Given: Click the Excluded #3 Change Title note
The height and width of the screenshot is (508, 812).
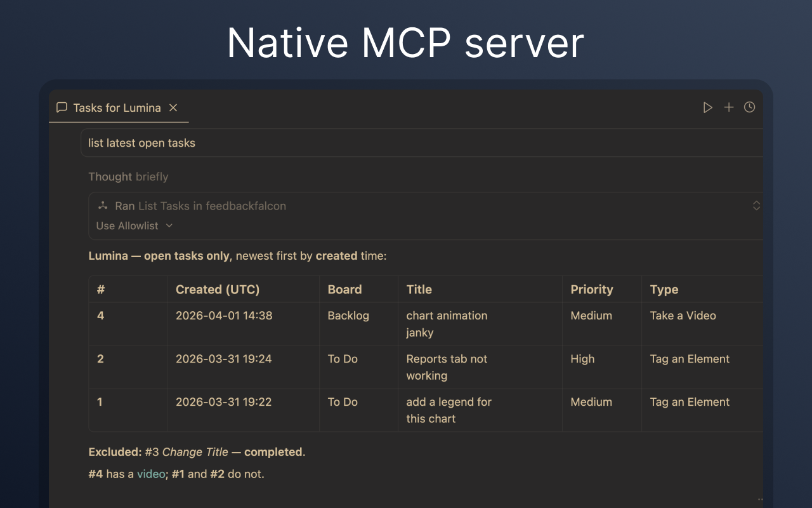Looking at the screenshot, I should pos(197,451).
